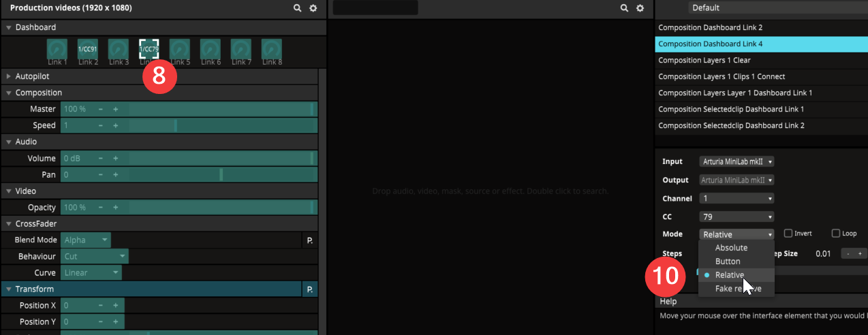This screenshot has height=335, width=868.
Task: Open the CrossFader Blend Mode dropdown
Action: tap(86, 240)
